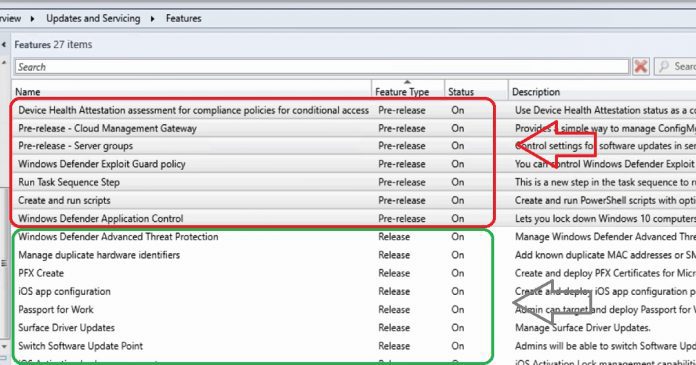This screenshot has width=696, height=365.
Task: Collapse navigation pane with left arrow
Action: (4, 44)
